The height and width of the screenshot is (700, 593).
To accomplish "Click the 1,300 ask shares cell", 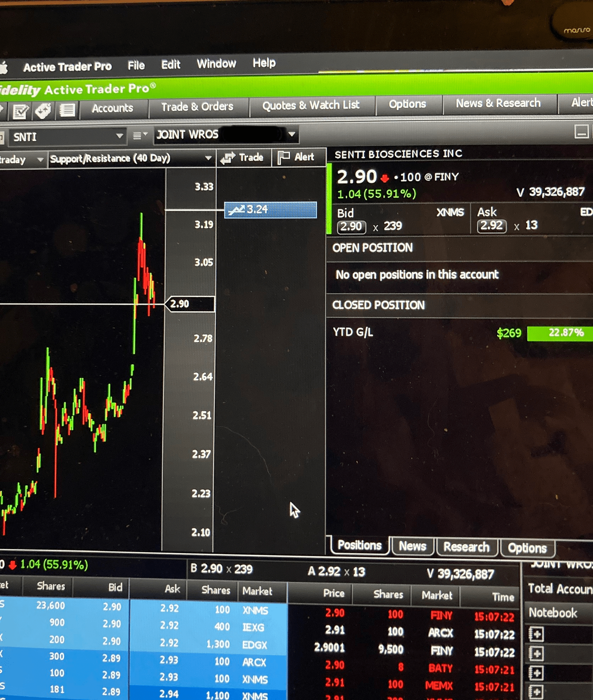I will (218, 644).
